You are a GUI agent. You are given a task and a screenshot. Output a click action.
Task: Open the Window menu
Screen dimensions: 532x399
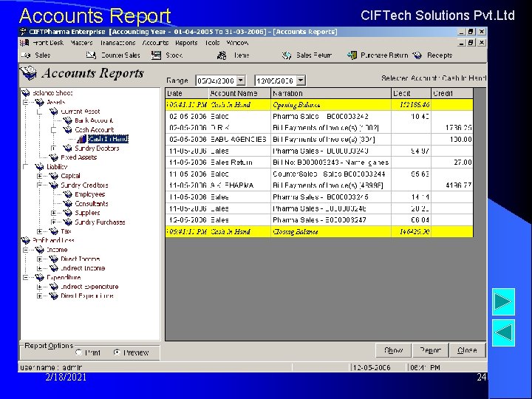pos(237,43)
